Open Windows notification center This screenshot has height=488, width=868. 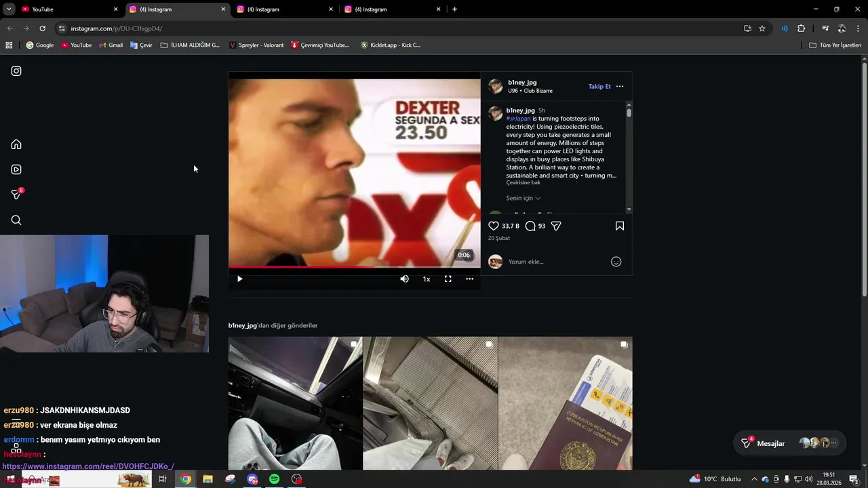[854, 479]
